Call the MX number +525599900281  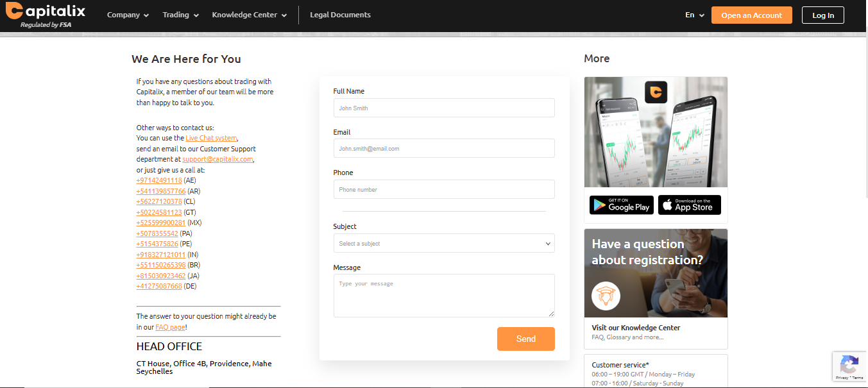pos(161,223)
